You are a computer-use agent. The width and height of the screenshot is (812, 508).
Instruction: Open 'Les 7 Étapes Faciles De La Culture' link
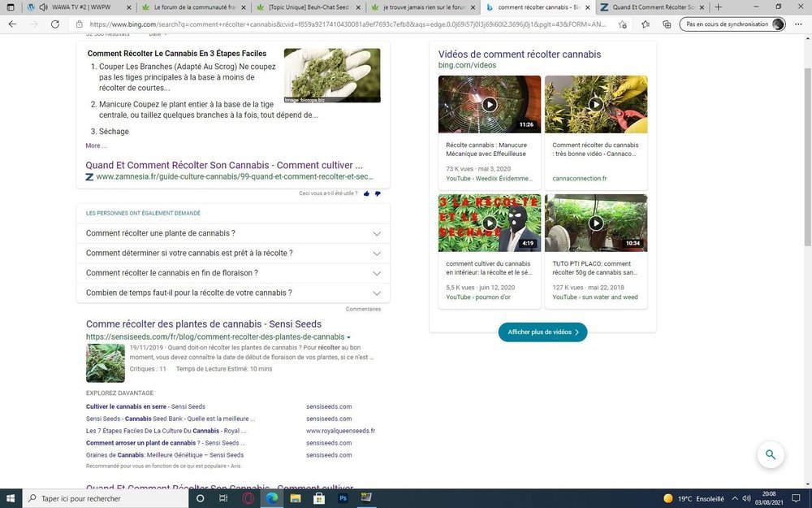coord(166,431)
